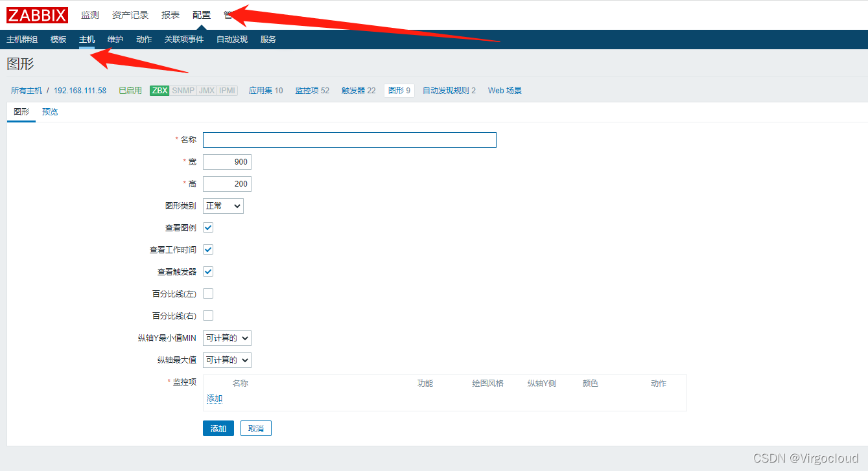
Task: Go to 维护 submenu
Action: (x=115, y=40)
